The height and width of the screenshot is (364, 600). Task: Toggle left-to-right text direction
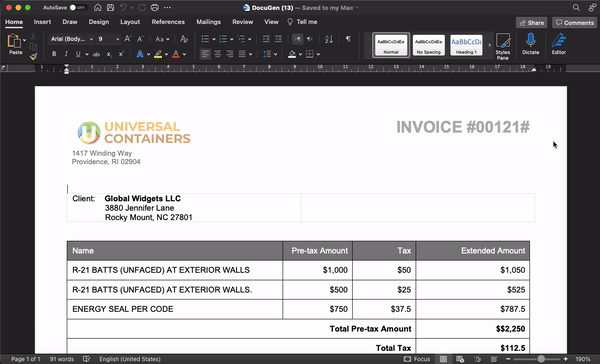297,39
